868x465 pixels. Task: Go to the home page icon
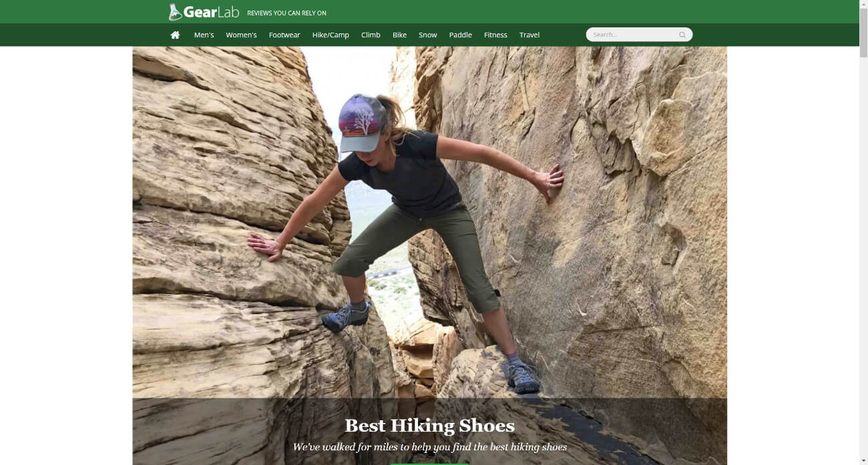pos(175,35)
